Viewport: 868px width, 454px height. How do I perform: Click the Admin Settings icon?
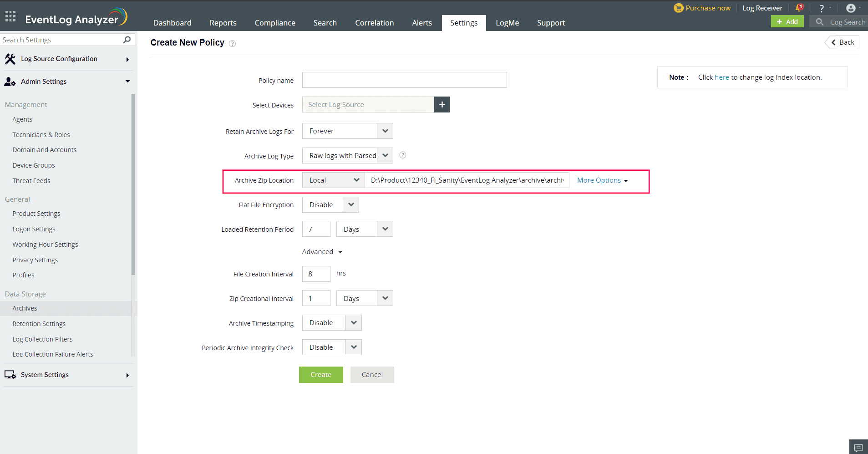point(10,82)
